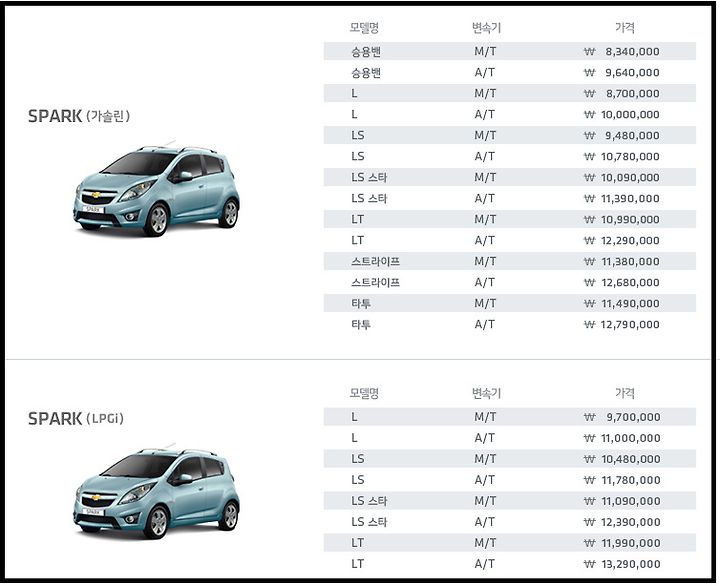Click the price ₩ 12,680,000
Viewport: 720px width, 586px height.
tap(621, 282)
